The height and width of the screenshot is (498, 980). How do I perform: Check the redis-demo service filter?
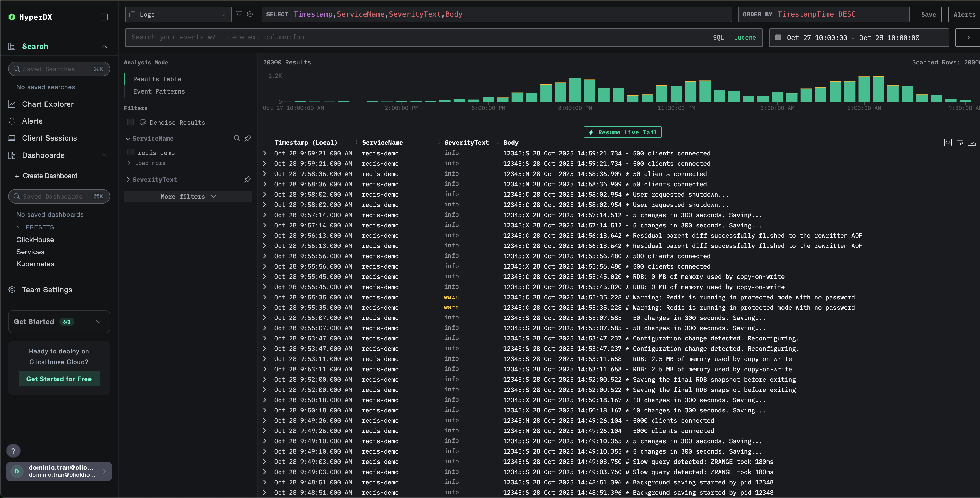[x=130, y=152]
